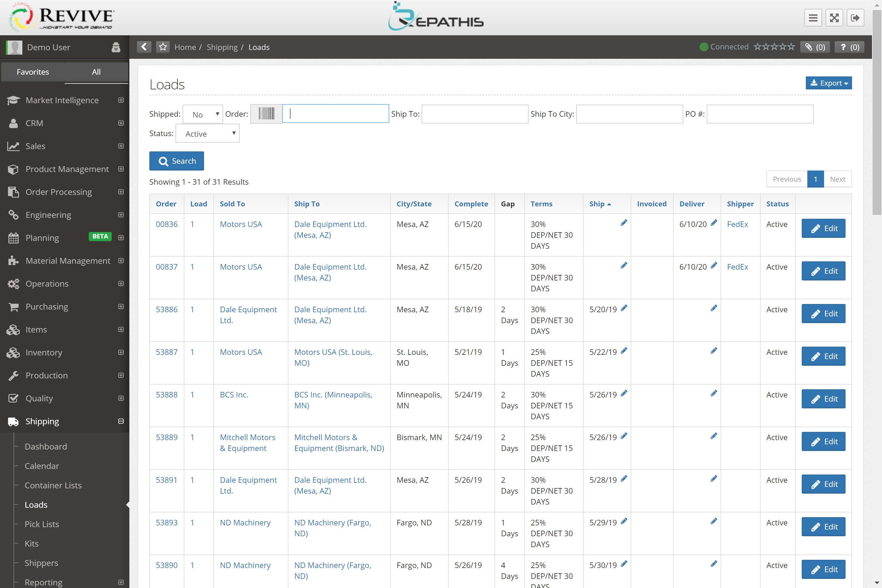This screenshot has height=588, width=882.
Task: Open the attachments paperclip counter
Action: coord(815,47)
